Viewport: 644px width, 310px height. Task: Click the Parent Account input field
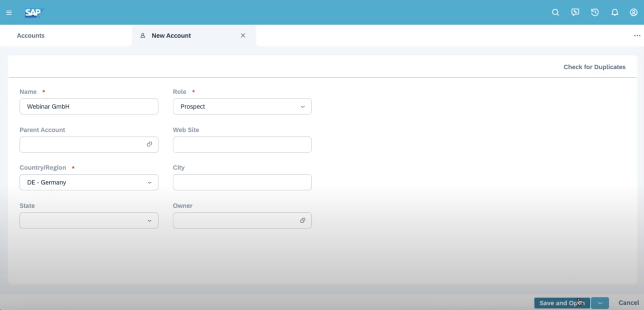[x=89, y=145]
